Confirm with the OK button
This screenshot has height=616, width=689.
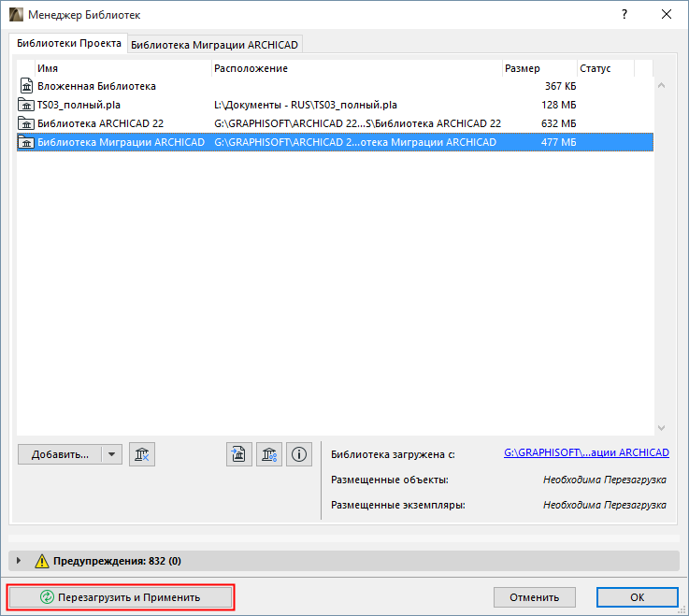[x=638, y=597]
